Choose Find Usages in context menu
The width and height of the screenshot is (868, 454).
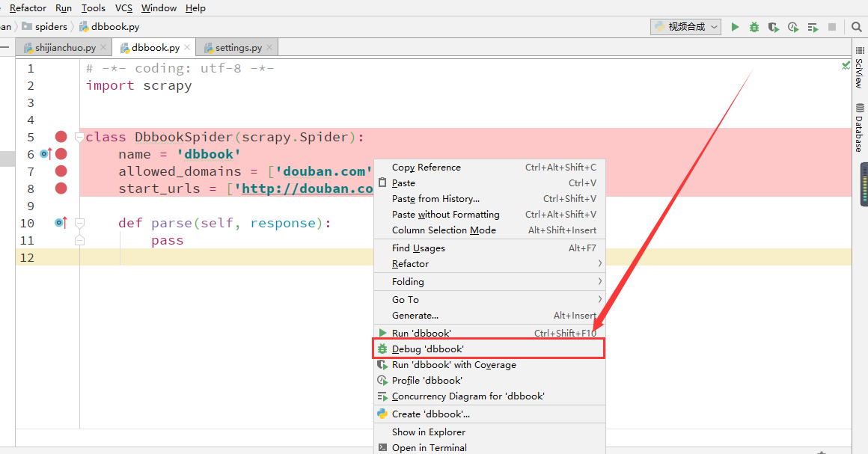489,248
